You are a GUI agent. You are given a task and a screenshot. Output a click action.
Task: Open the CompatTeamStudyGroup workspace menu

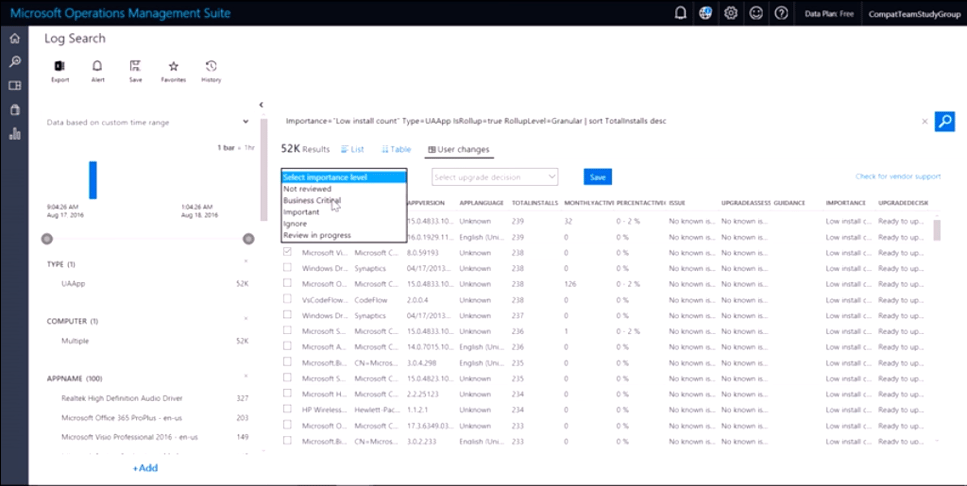915,14
